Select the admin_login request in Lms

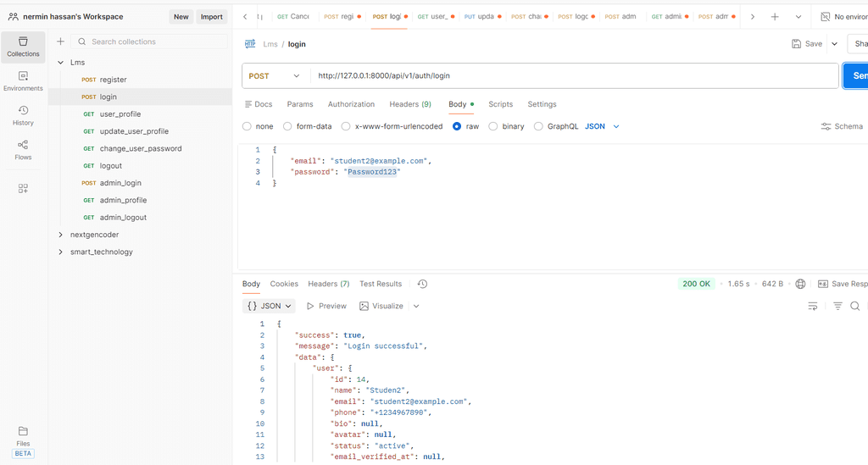tap(120, 183)
